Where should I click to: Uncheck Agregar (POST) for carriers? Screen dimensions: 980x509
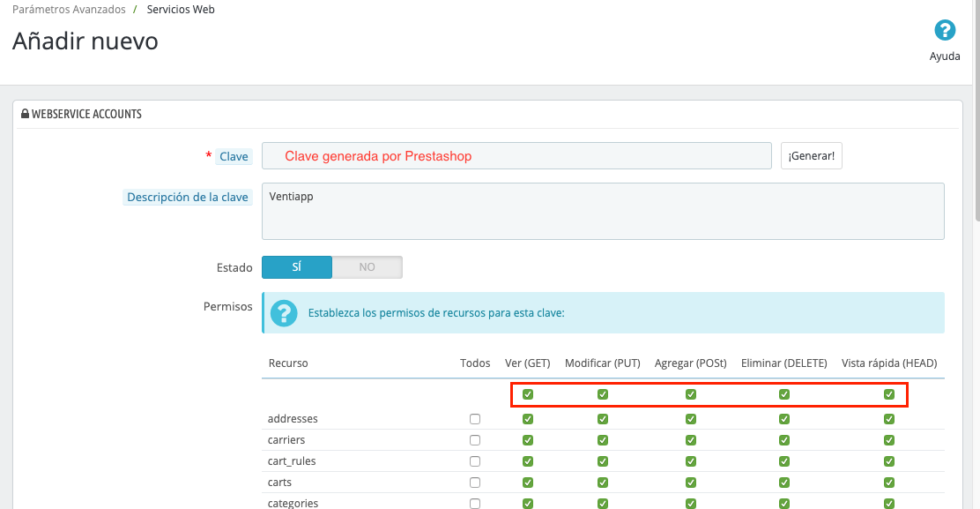click(691, 440)
